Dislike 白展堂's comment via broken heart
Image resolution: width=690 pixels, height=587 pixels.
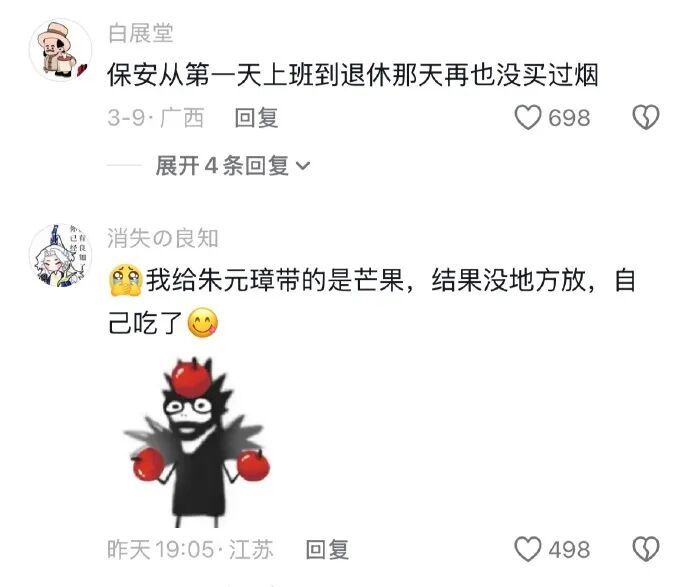(x=646, y=117)
